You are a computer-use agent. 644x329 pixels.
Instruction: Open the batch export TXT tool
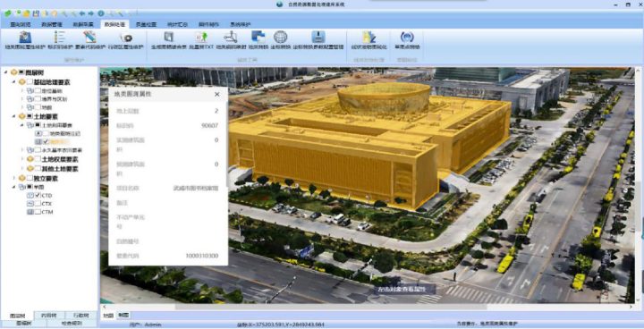(x=201, y=40)
